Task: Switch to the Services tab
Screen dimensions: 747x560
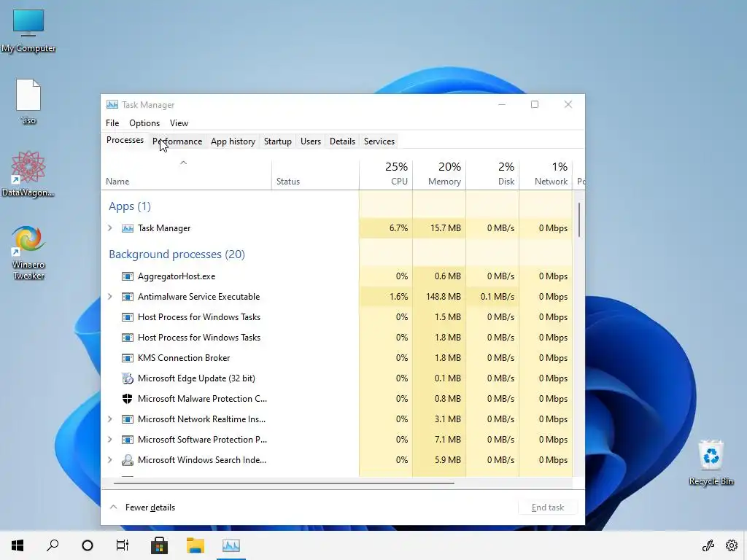Action: click(379, 141)
